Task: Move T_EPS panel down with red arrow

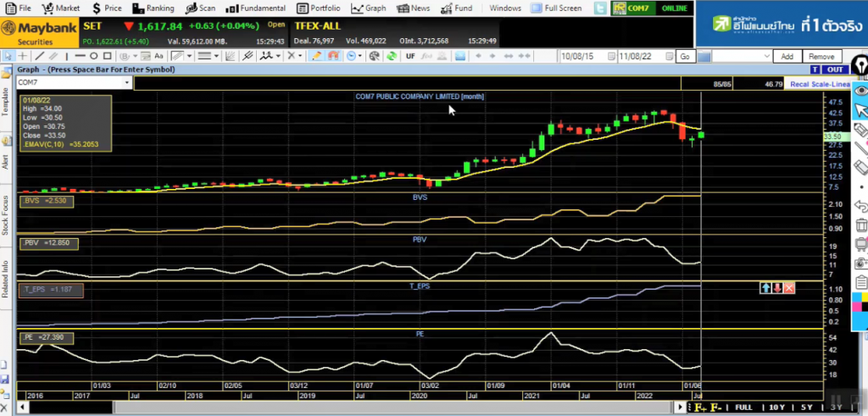Action: [x=777, y=288]
